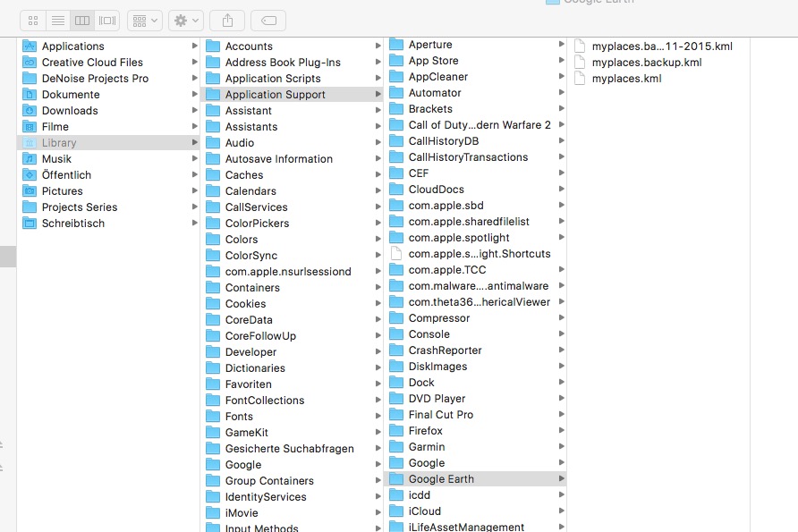Select column view button
Image resolution: width=798 pixels, height=532 pixels.
[x=82, y=20]
